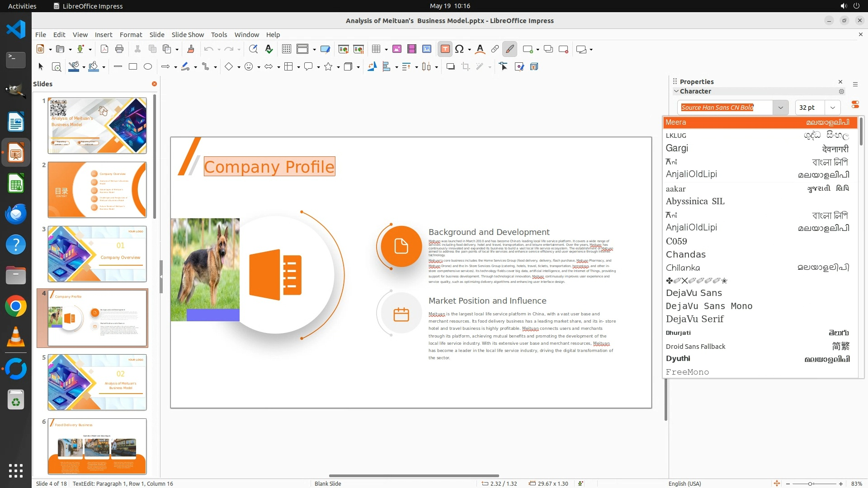Open the Format menu

click(131, 35)
